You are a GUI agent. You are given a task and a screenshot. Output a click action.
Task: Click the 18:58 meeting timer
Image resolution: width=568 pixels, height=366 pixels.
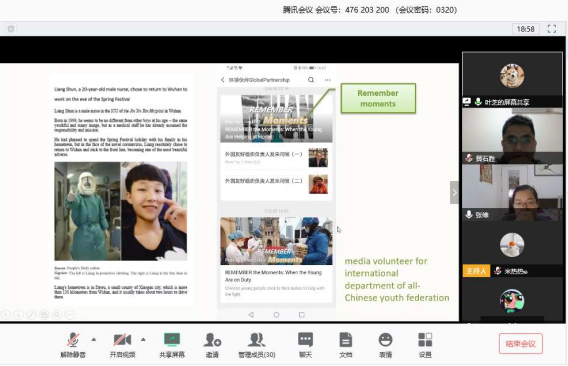click(526, 29)
